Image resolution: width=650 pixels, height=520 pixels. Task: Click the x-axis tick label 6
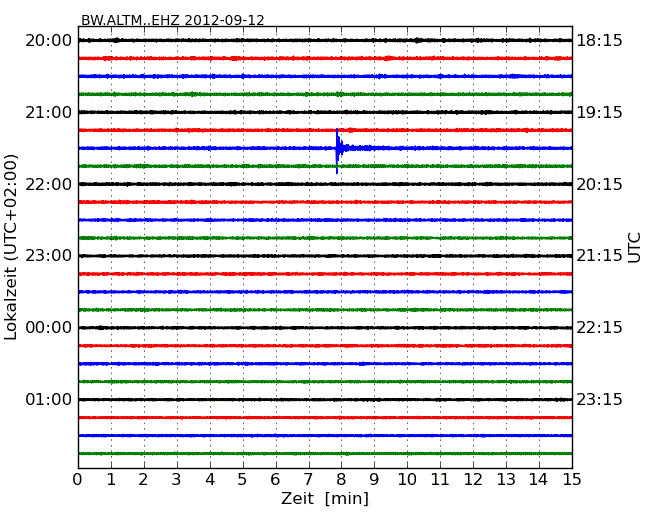[276, 479]
